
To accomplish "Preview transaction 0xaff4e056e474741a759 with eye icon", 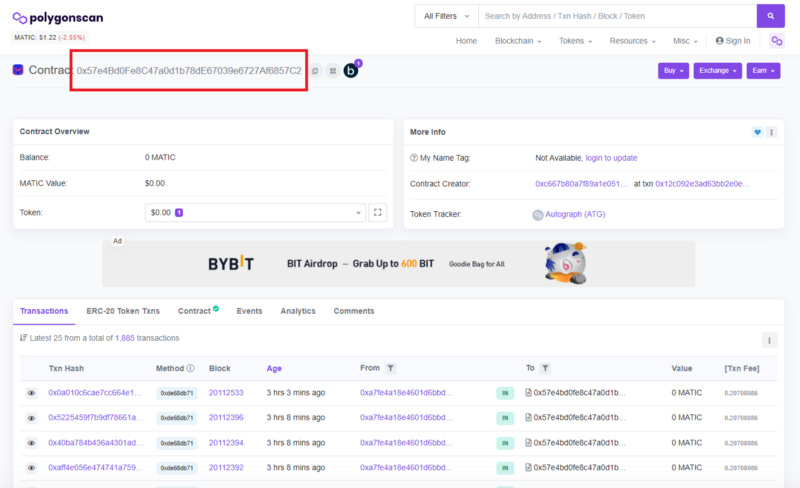I will click(31, 468).
